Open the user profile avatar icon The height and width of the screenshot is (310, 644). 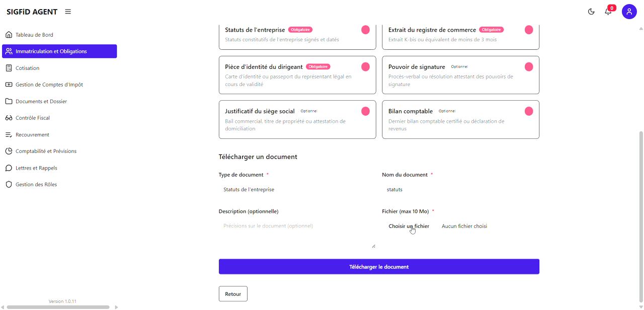629,11
